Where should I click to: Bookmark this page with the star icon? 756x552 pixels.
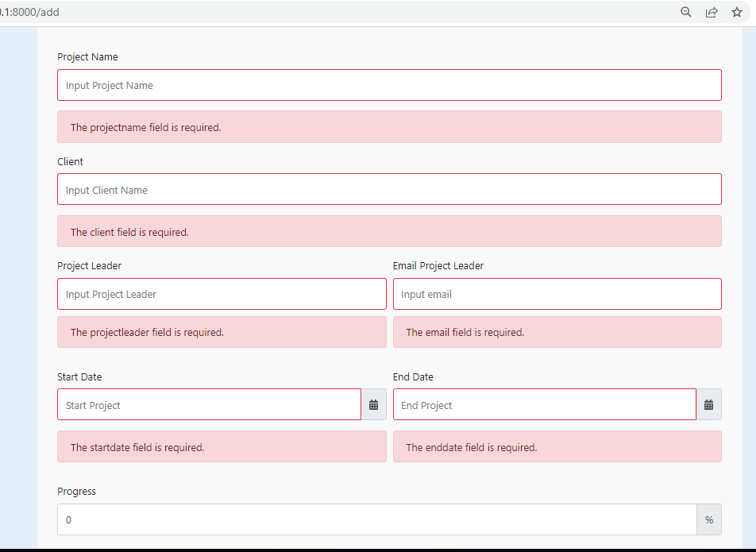click(x=737, y=12)
